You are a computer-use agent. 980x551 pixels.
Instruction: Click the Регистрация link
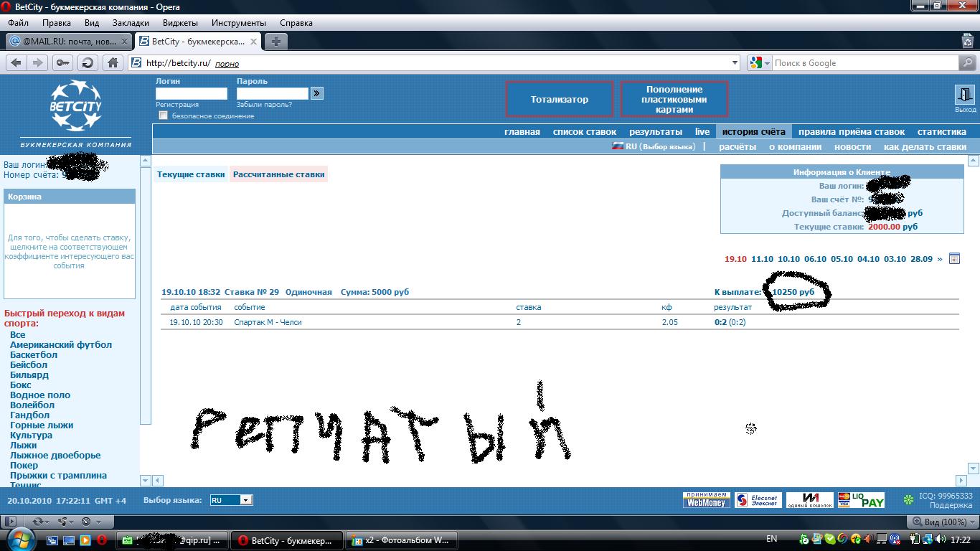coord(177,105)
